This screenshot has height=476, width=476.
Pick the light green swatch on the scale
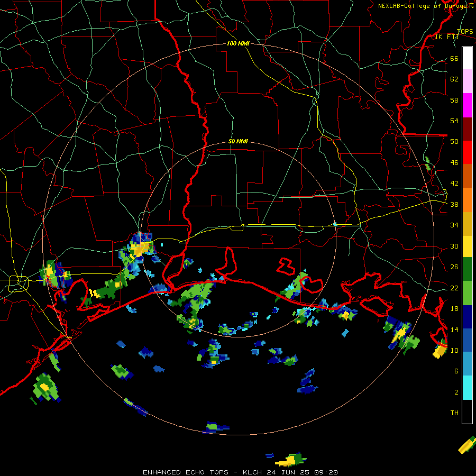pos(467,293)
